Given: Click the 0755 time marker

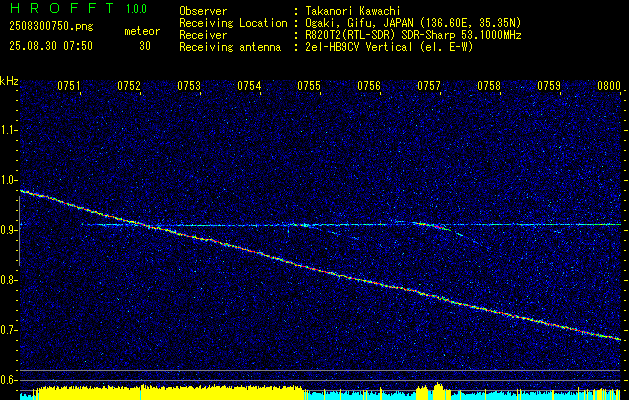Looking at the screenshot, I should [309, 86].
